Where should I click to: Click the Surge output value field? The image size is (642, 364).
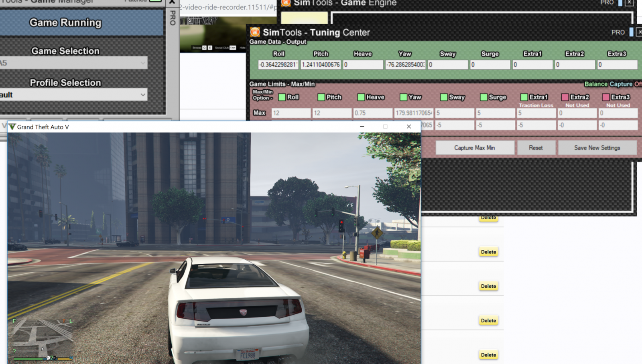[490, 65]
